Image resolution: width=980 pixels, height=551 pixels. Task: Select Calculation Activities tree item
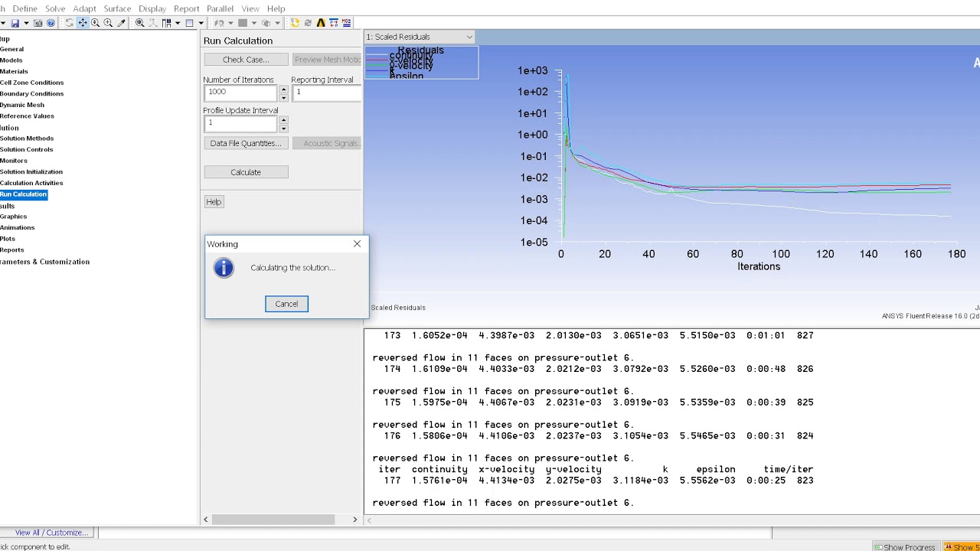(31, 183)
